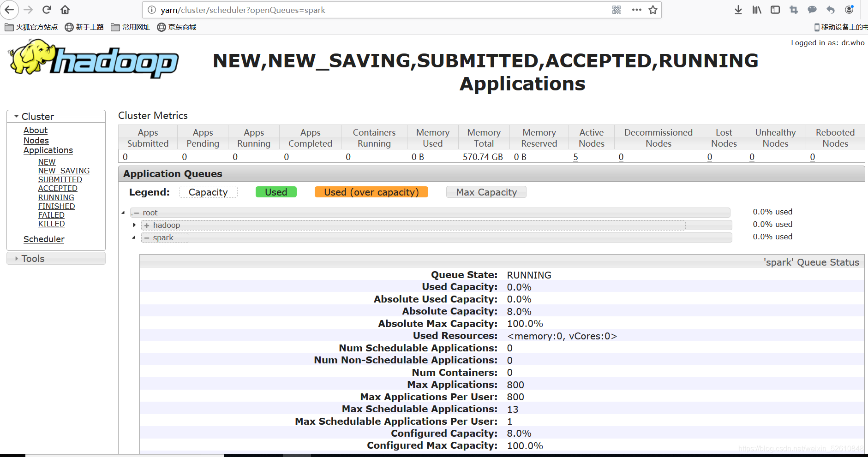Open the account avatar icon
868x457 pixels.
point(849,10)
